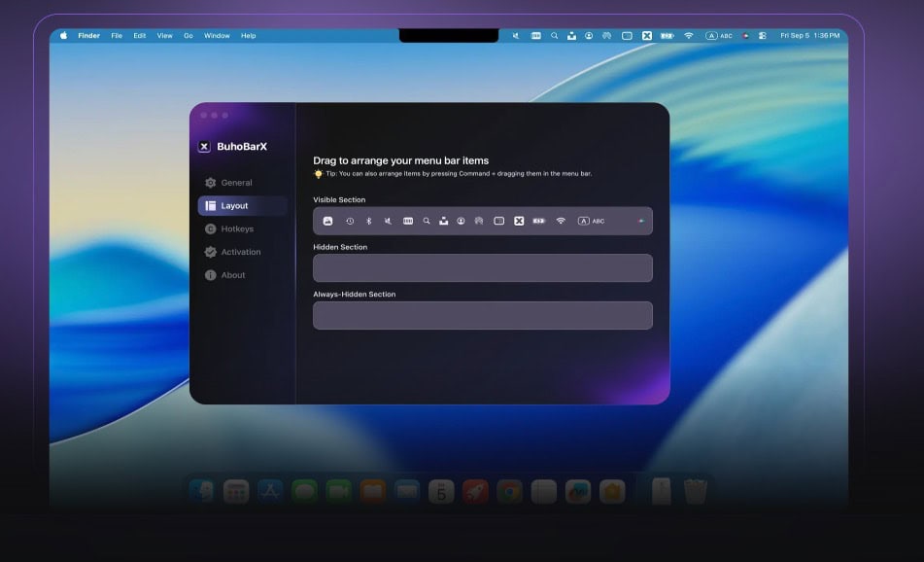The image size is (924, 562).
Task: Open the About page in sidebar
Action: (x=232, y=275)
